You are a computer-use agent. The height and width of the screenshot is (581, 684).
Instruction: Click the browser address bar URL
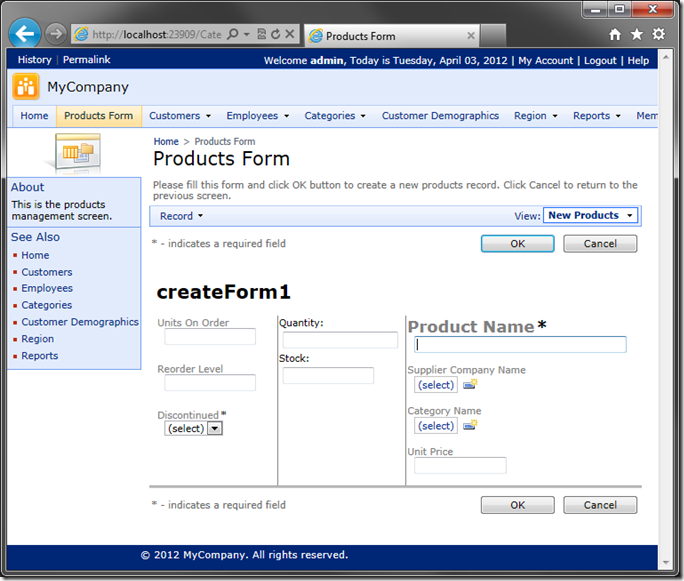(157, 34)
